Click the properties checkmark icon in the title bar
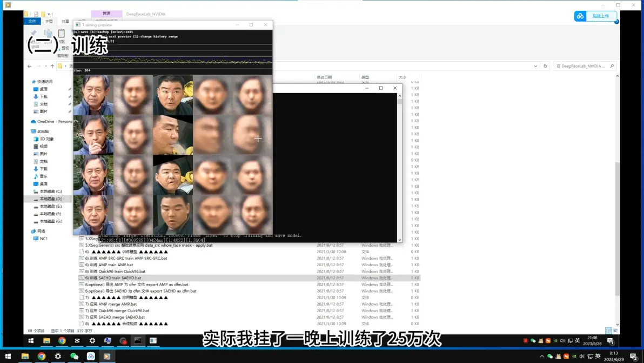This screenshot has height=363, width=644. 36,14
